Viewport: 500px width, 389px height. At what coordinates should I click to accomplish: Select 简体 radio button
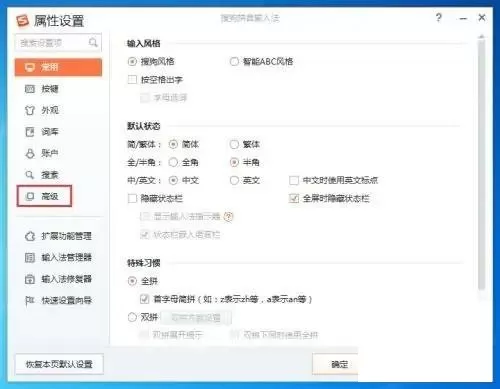[173, 144]
